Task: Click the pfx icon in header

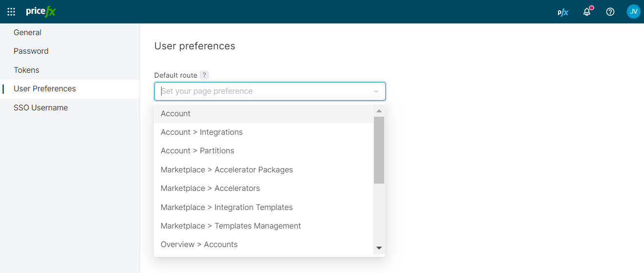Action: pyautogui.click(x=563, y=12)
